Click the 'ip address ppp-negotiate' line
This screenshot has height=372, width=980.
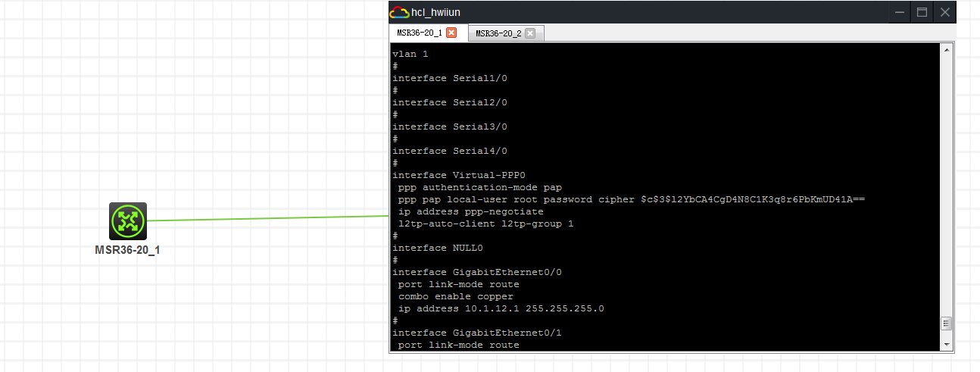(x=471, y=211)
